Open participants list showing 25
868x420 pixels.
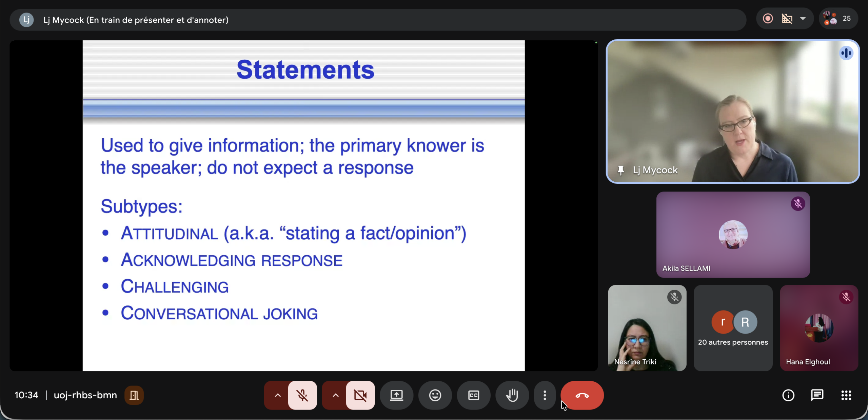point(838,19)
